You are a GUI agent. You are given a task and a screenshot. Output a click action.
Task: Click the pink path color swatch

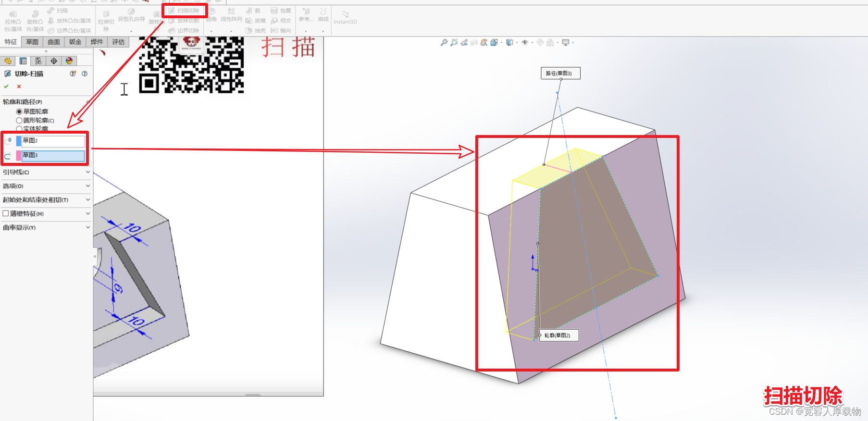click(x=19, y=156)
